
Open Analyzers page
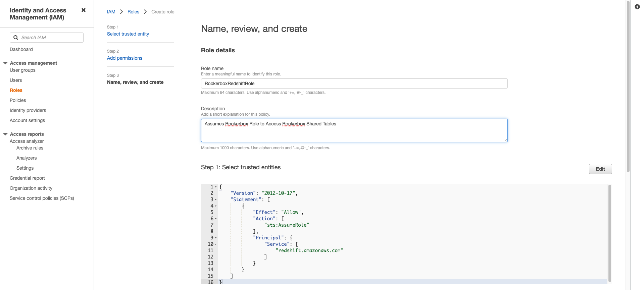click(x=27, y=158)
